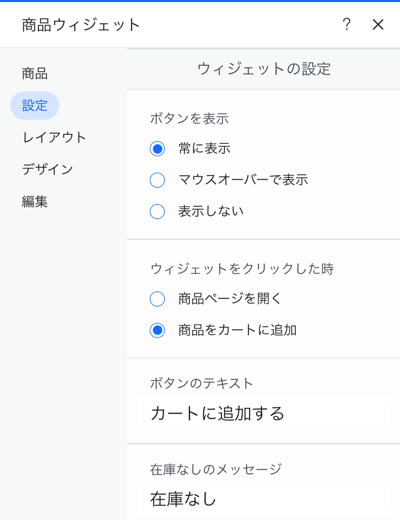Close the 商品ウィジェット panel
This screenshot has width=400, height=520.
click(x=378, y=24)
